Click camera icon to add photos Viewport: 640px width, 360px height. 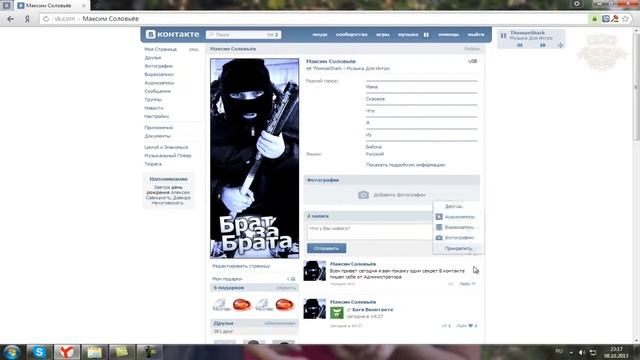[363, 195]
